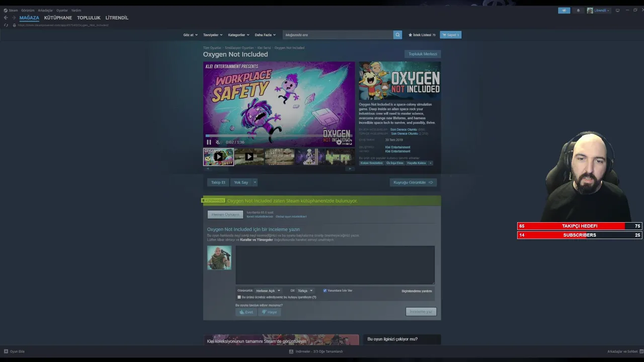Image resolution: width=644 pixels, height=362 pixels.
Task: Pause the Workplace Safety trailer
Action: (209, 142)
